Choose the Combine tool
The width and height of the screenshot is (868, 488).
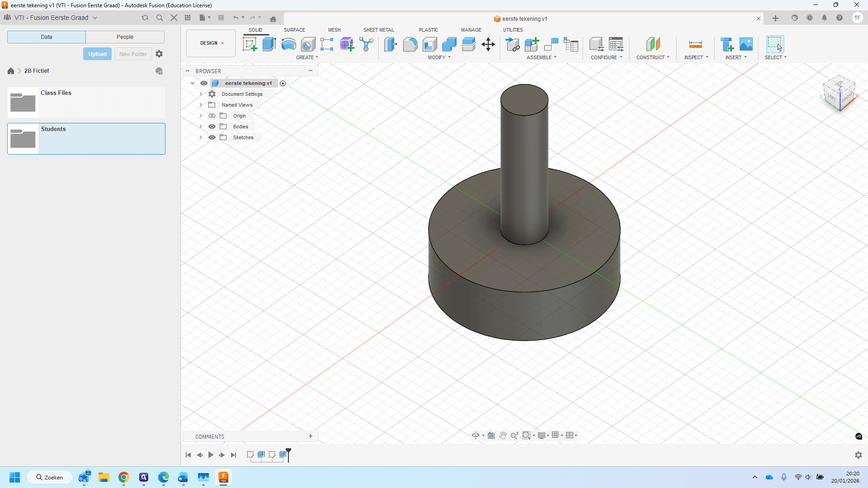tap(449, 44)
